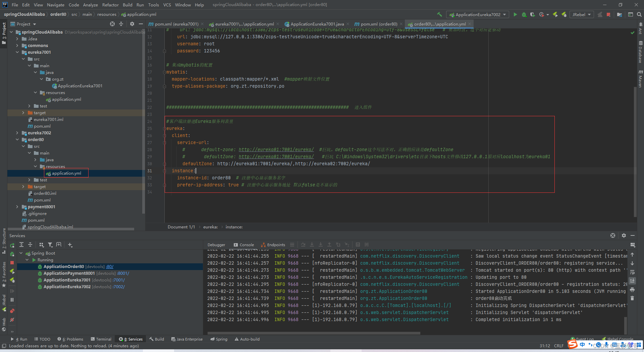Click the Run Anything icon next to search
This screenshot has height=352, width=644.
coord(631,14)
